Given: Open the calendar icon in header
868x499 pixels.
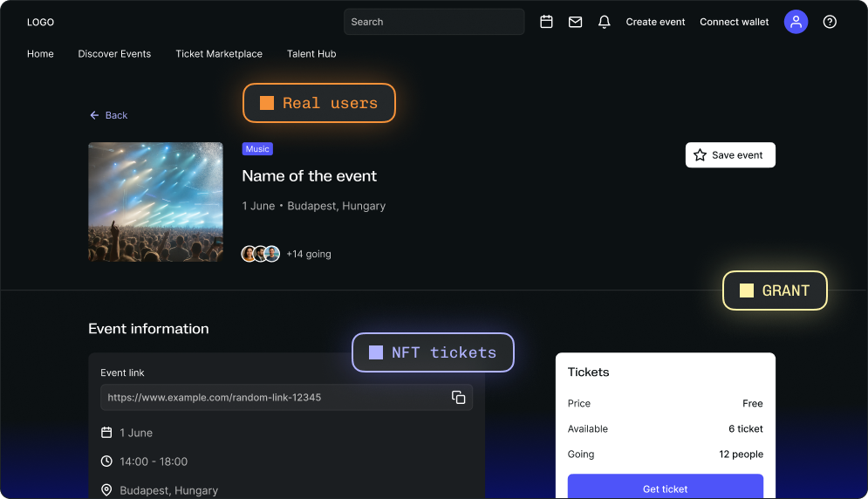Looking at the screenshot, I should [x=546, y=22].
